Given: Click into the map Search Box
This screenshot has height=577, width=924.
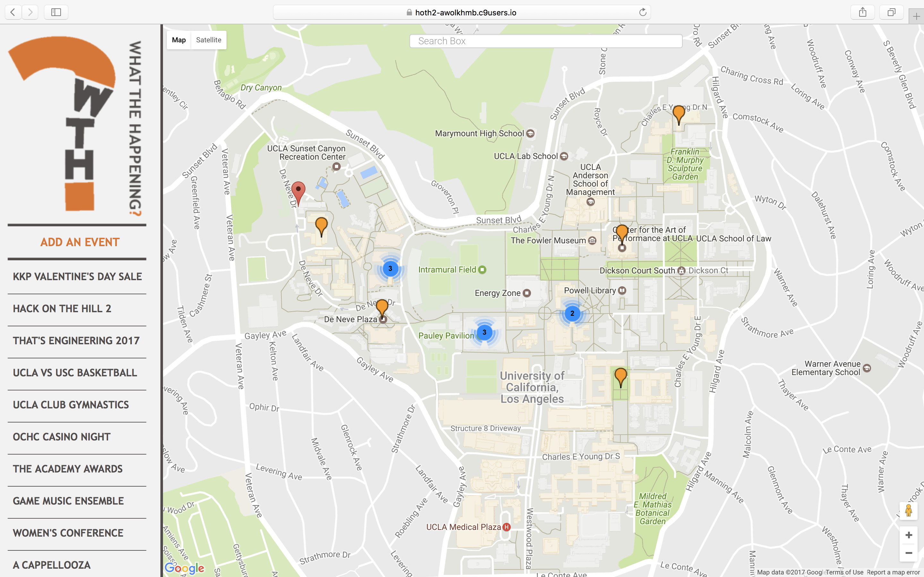Looking at the screenshot, I should point(545,41).
